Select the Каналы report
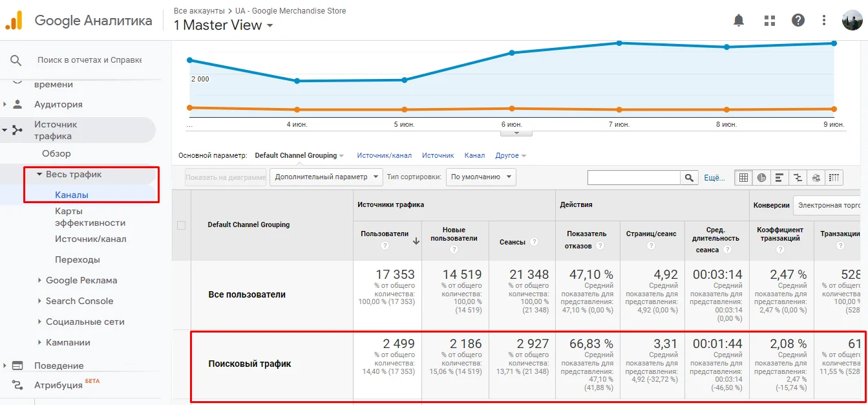Screen dimensions: 868x405 coord(72,195)
